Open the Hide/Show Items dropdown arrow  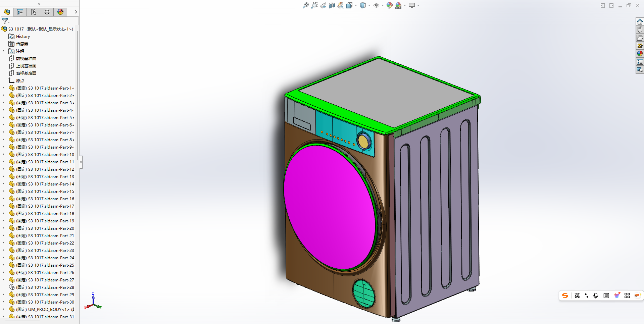click(383, 6)
